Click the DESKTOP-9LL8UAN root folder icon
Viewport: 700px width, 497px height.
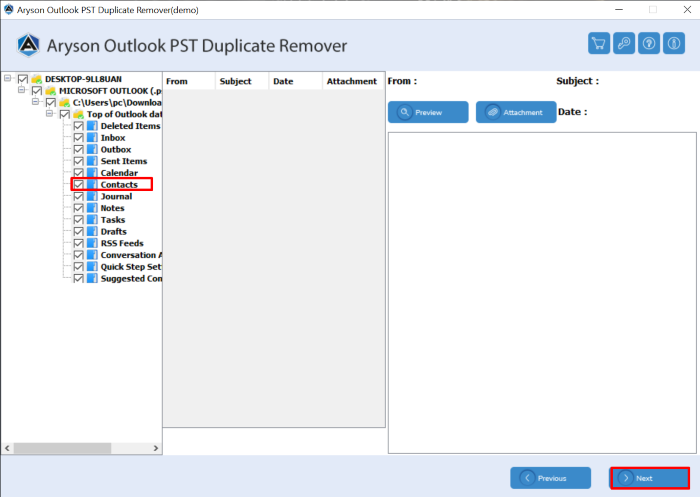(36, 79)
